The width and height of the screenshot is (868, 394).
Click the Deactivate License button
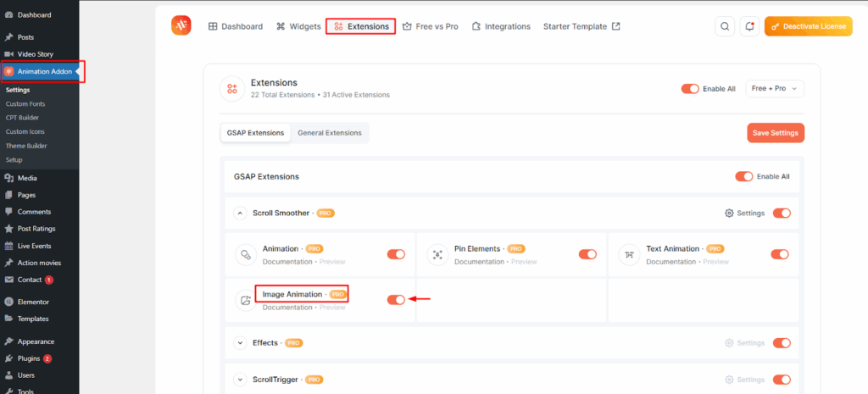click(x=808, y=26)
